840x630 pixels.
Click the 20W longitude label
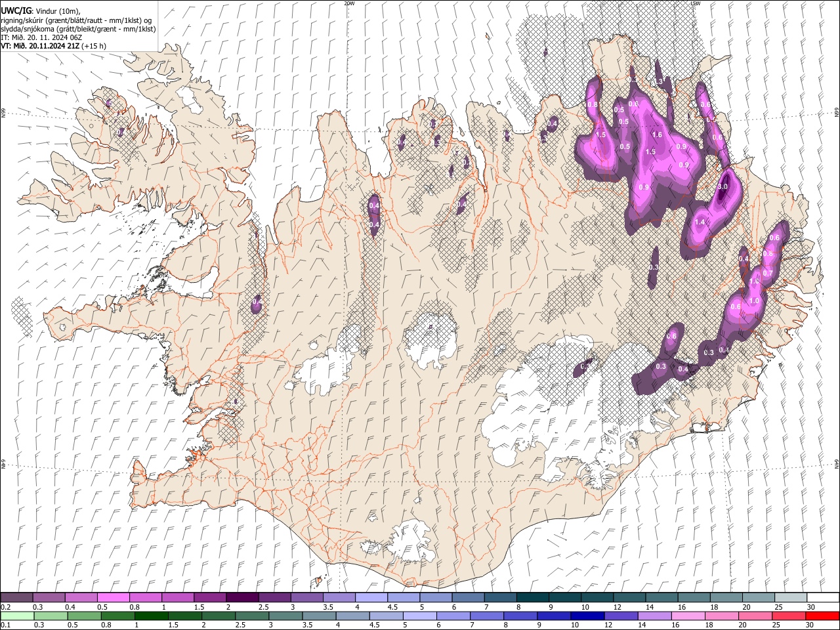(x=349, y=3)
